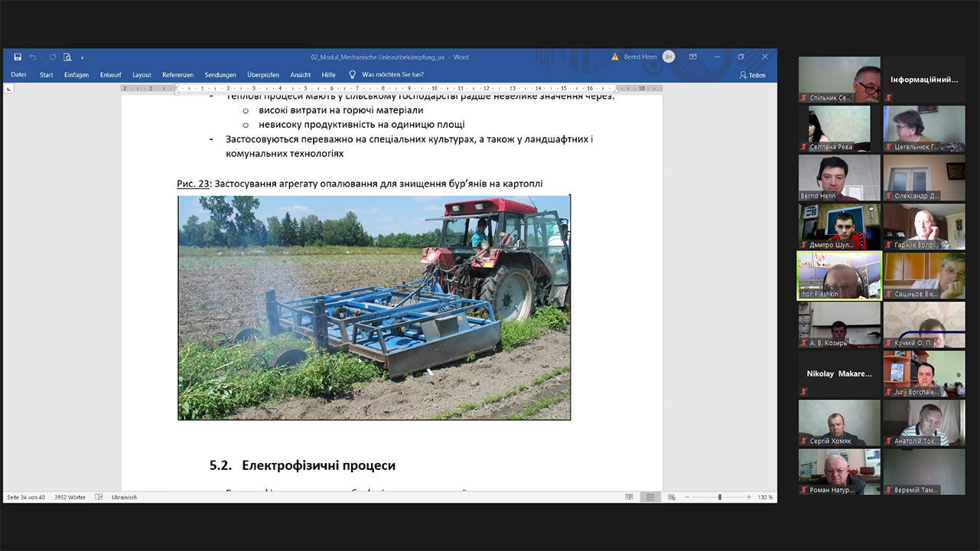The image size is (980, 551).
Task: Select the А. В. Козирь video tile
Action: click(839, 324)
